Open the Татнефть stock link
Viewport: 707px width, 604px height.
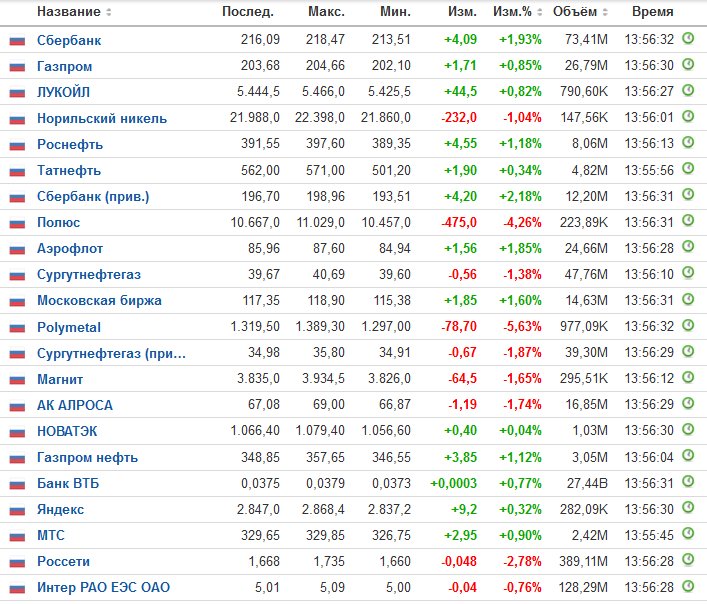[x=69, y=170]
